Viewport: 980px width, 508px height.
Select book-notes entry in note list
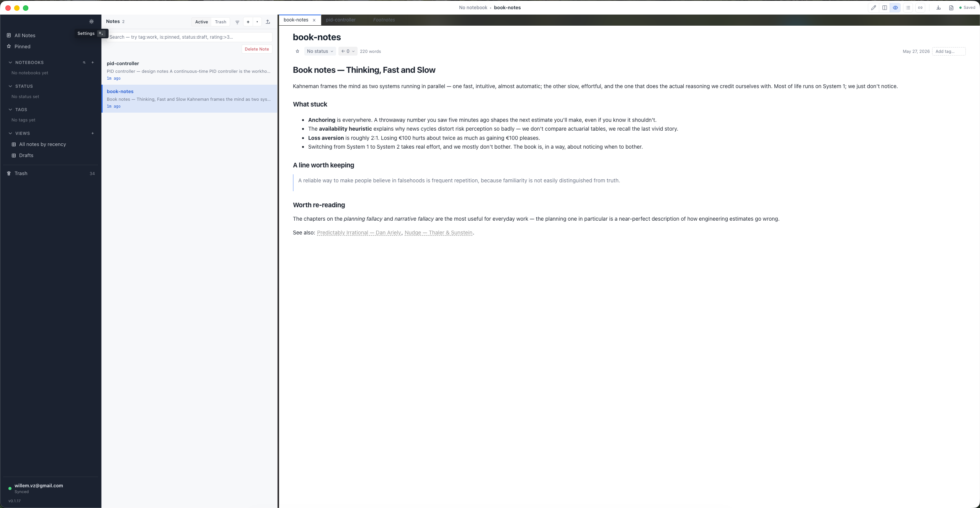coord(189,99)
